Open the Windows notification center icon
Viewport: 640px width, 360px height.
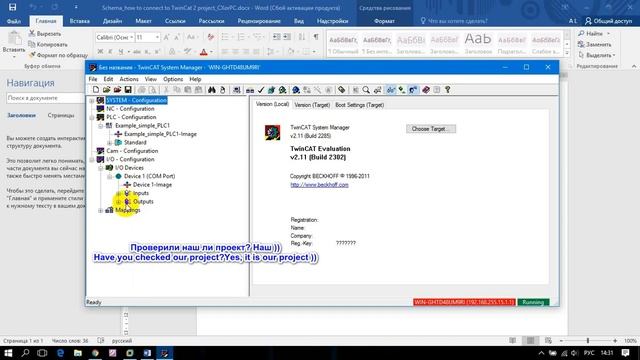626,353
